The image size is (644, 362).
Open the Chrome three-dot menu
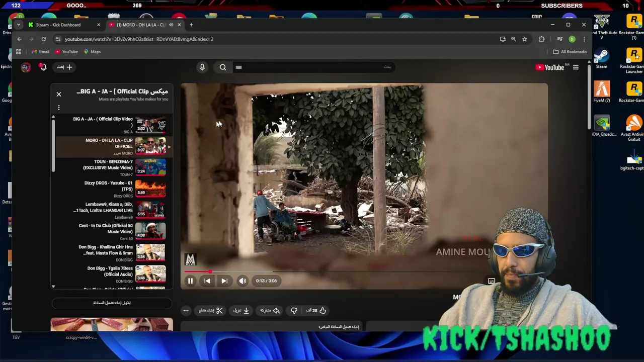click(584, 39)
